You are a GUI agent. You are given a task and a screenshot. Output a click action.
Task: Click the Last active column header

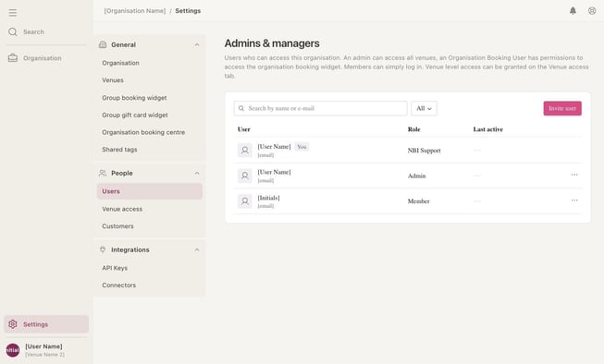coord(488,129)
